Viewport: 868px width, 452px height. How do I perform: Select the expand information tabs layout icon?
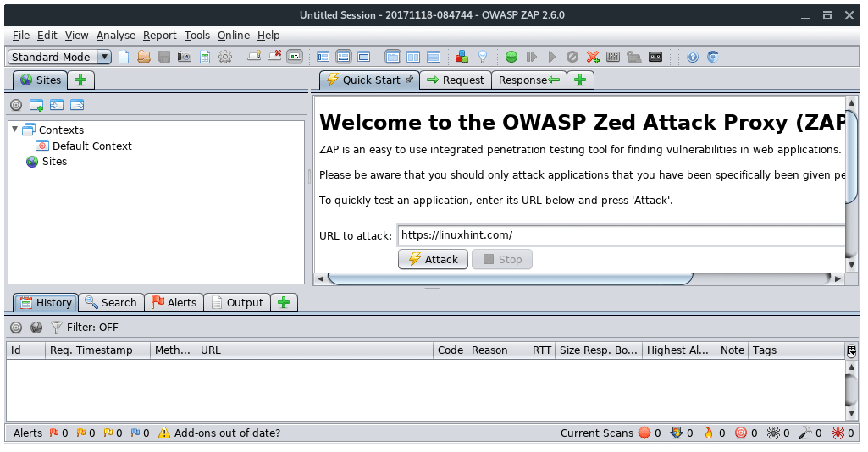[344, 57]
